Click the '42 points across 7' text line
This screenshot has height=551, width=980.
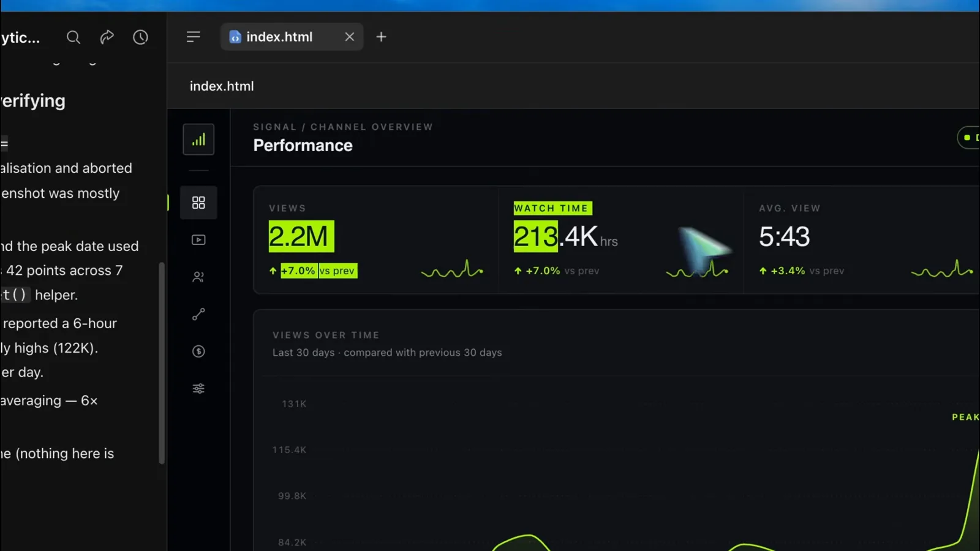pos(64,271)
